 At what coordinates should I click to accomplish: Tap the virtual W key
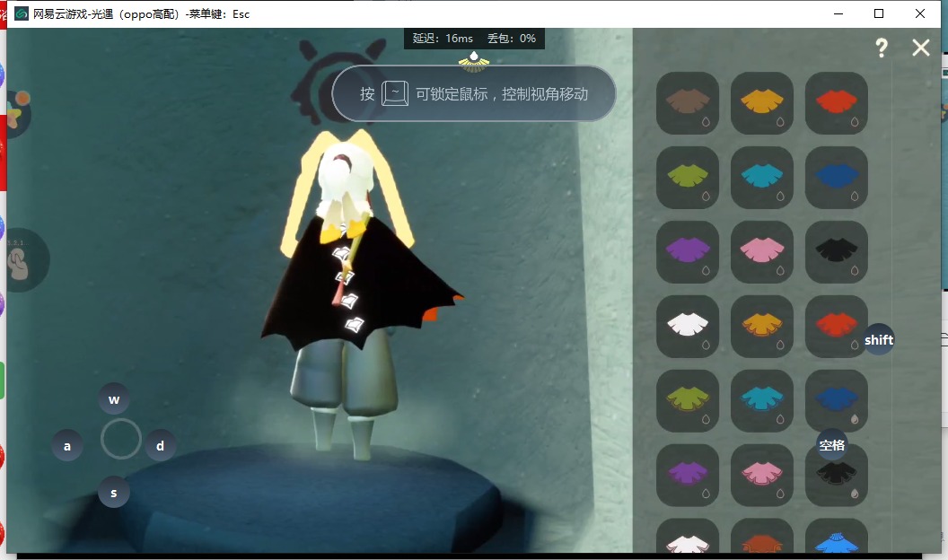(114, 398)
